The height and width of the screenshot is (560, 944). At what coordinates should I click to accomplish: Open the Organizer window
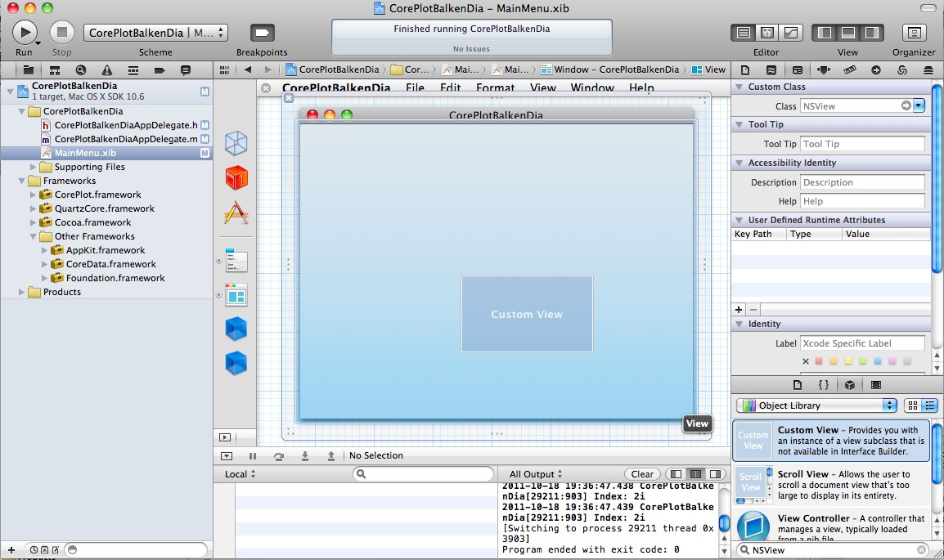(x=913, y=33)
